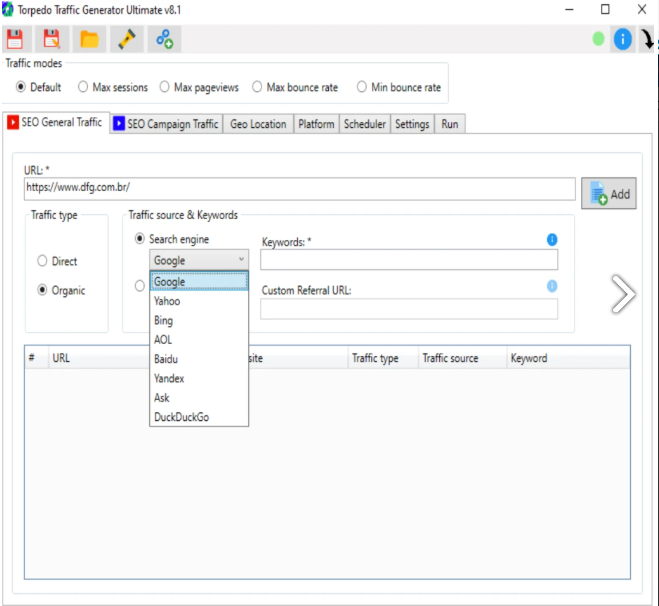Select Max sessions traffic mode
659x606 pixels.
point(83,87)
